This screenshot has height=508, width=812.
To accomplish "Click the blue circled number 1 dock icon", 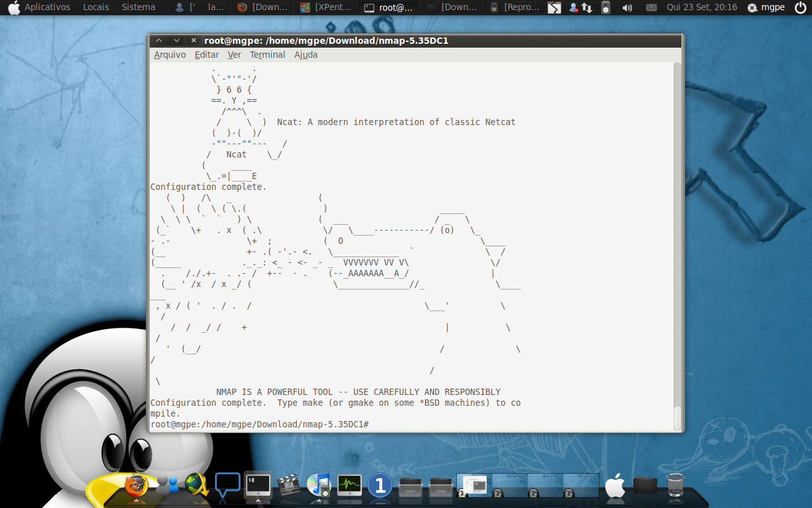I will (380, 486).
